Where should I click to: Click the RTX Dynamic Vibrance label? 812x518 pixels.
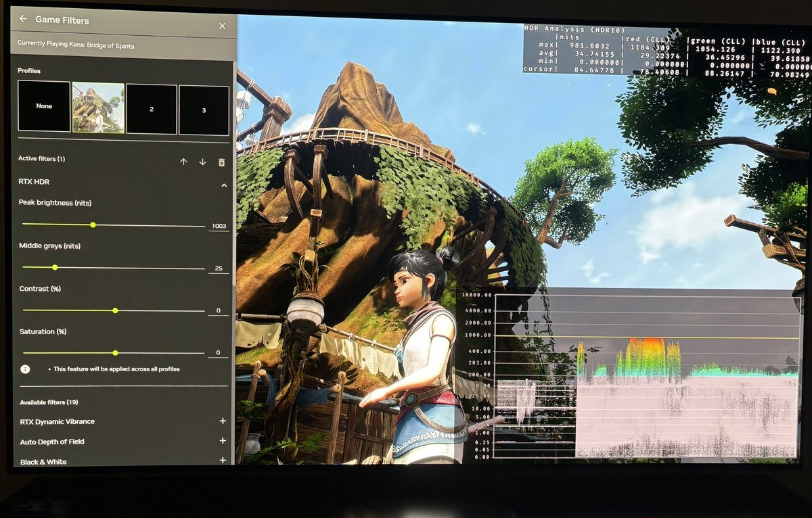click(58, 421)
